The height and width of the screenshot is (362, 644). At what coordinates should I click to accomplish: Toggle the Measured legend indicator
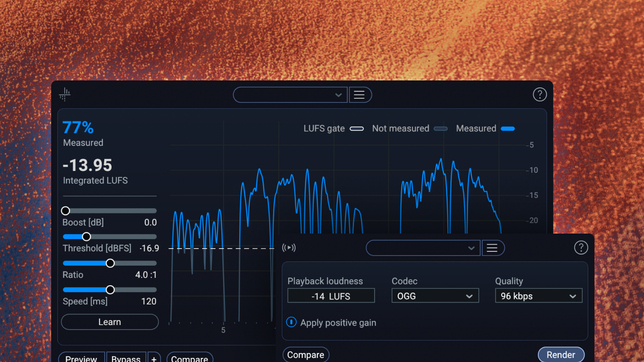pyautogui.click(x=508, y=129)
